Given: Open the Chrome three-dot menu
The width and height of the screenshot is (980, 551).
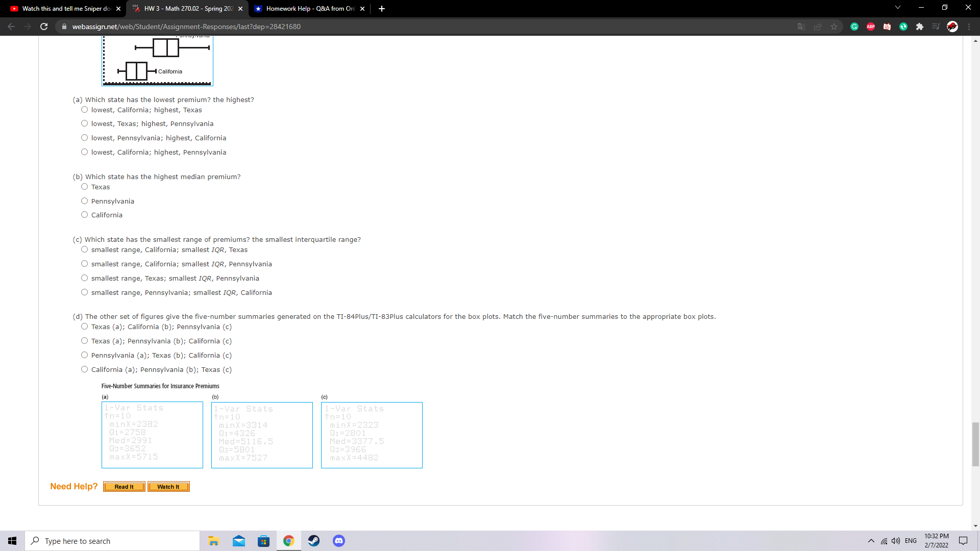Looking at the screenshot, I should point(969,27).
